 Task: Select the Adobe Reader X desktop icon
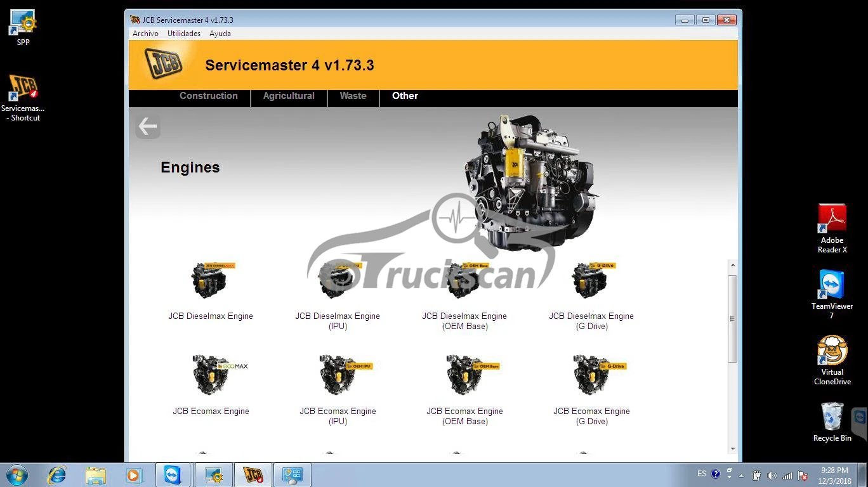(x=832, y=229)
